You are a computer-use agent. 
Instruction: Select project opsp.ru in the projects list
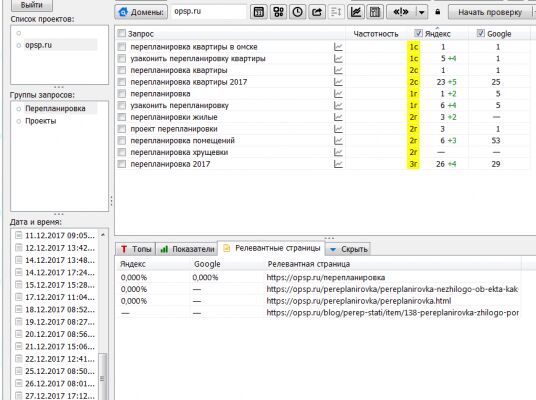38,45
